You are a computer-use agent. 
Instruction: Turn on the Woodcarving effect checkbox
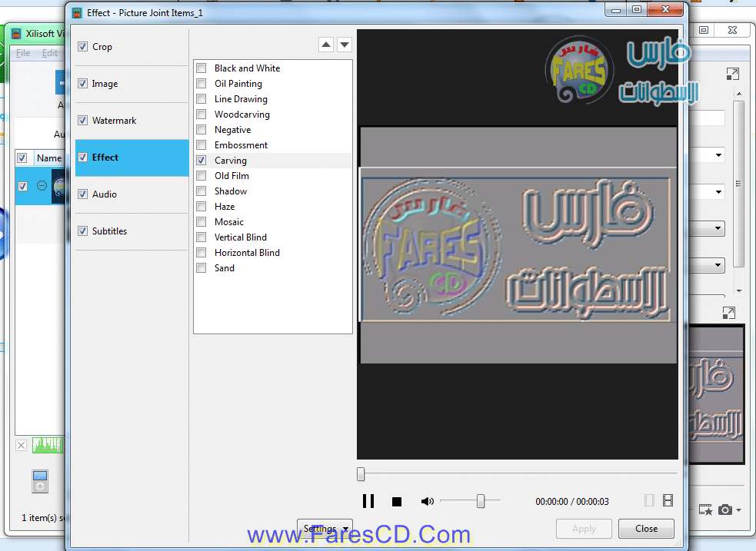pyautogui.click(x=201, y=115)
